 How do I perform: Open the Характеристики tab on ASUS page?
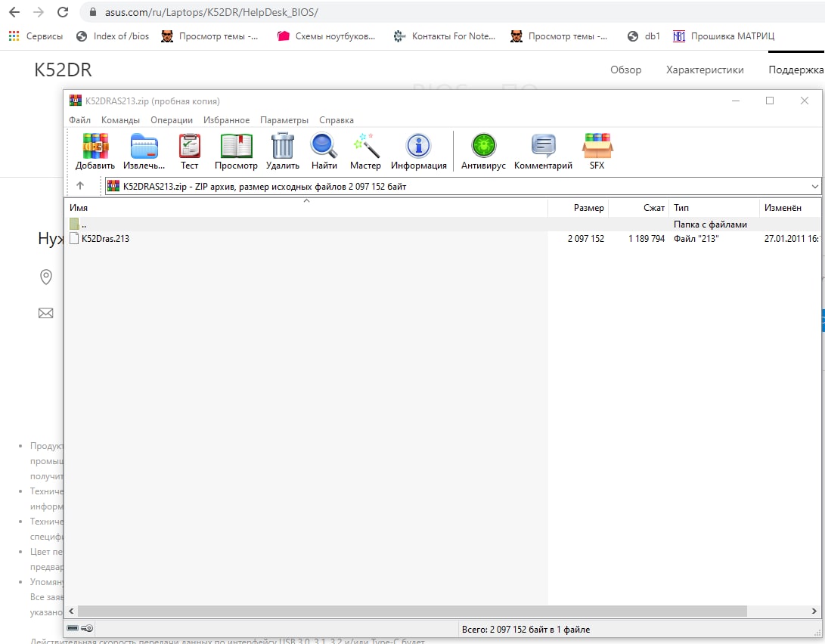click(705, 70)
